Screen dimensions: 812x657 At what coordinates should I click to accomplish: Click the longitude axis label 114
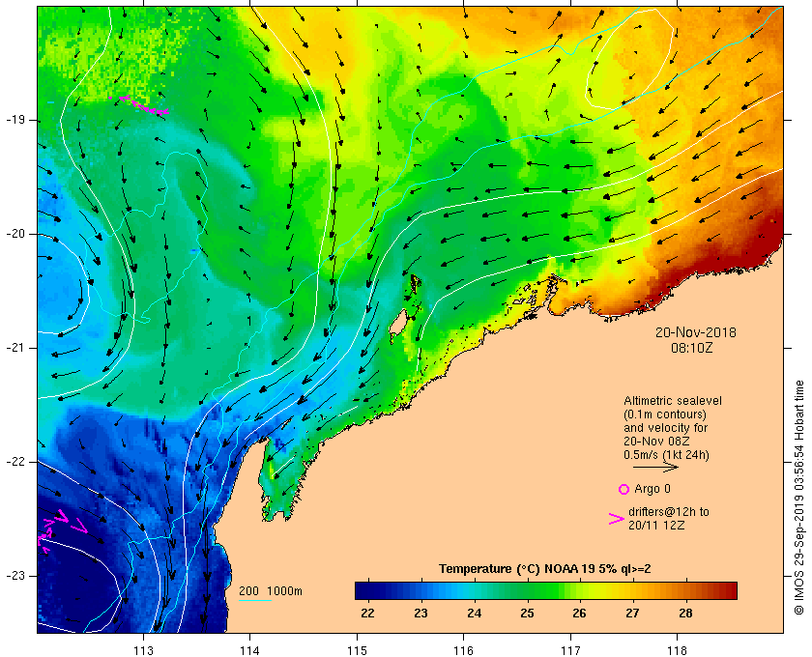click(x=250, y=651)
